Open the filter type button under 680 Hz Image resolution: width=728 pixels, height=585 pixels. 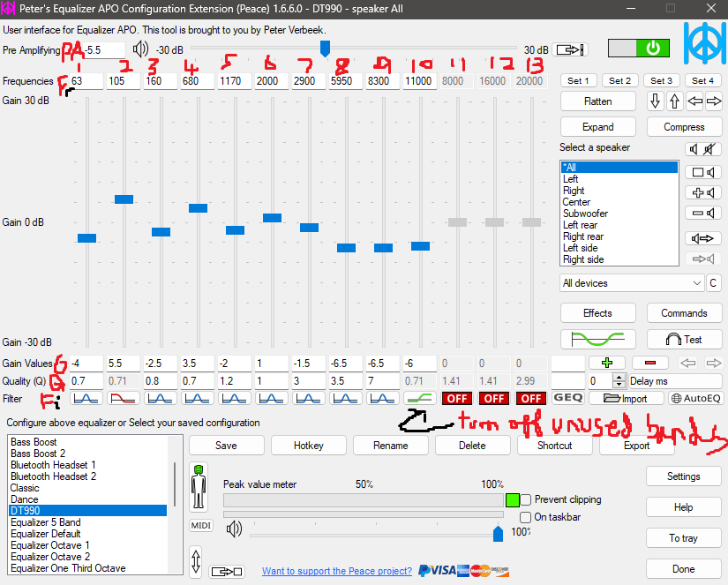pyautogui.click(x=198, y=398)
